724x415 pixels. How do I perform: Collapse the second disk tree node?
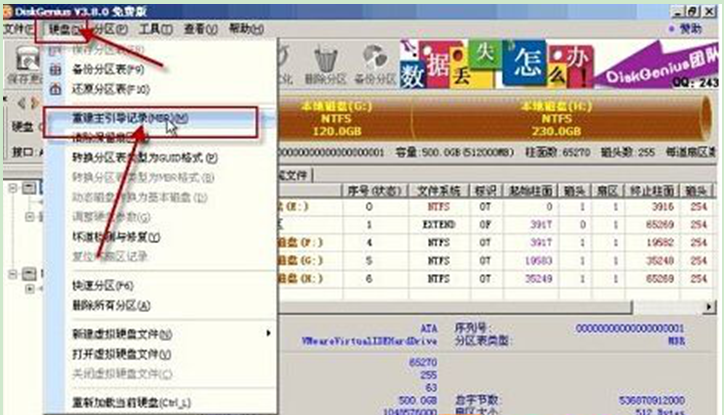(x=13, y=274)
